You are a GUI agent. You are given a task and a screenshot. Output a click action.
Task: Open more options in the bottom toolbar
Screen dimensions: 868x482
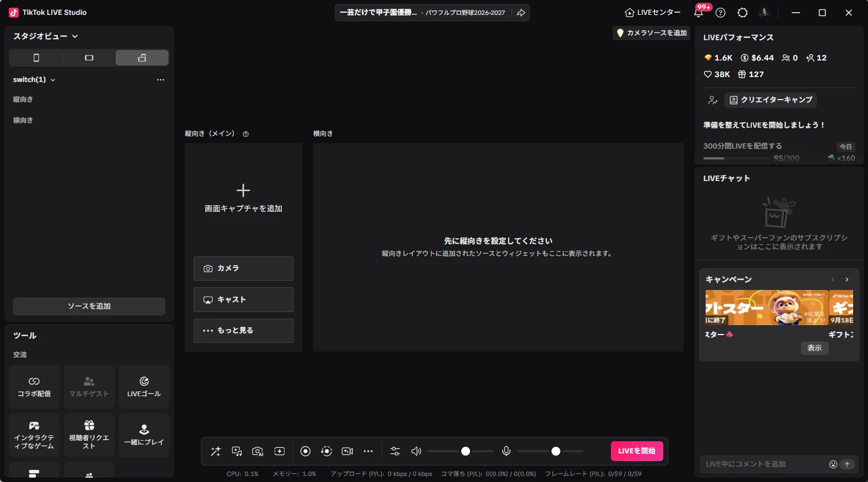[368, 451]
